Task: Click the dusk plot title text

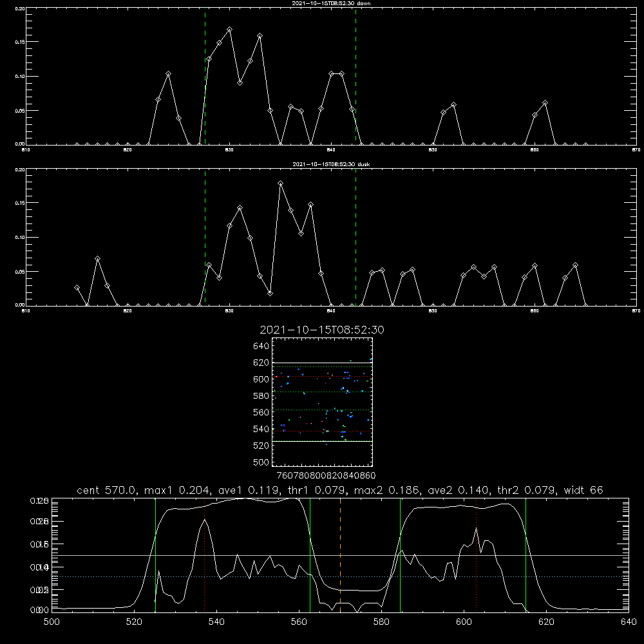Action: 331,164
